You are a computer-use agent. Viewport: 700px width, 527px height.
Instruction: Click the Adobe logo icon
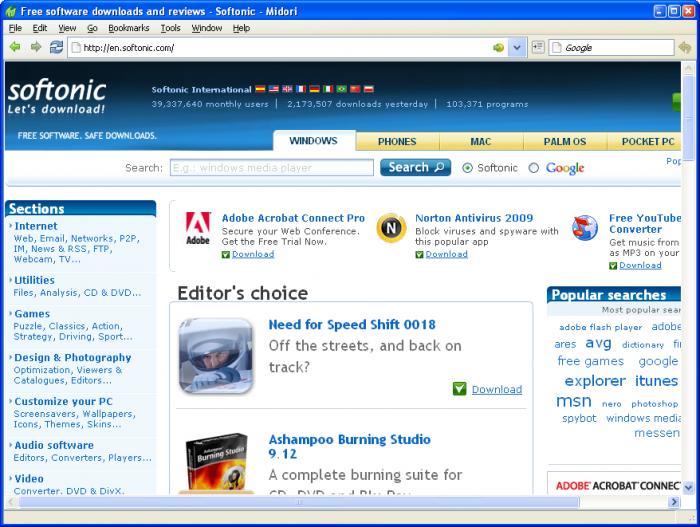click(x=198, y=228)
